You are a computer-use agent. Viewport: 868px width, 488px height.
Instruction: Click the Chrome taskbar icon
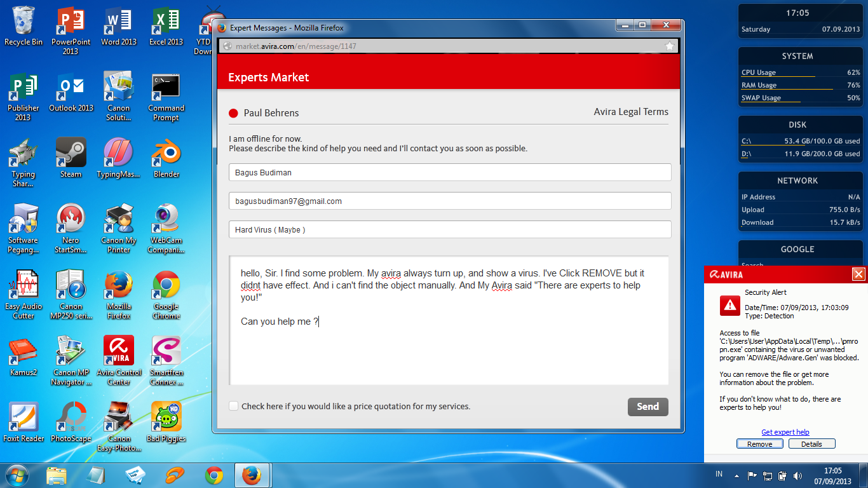coord(214,475)
